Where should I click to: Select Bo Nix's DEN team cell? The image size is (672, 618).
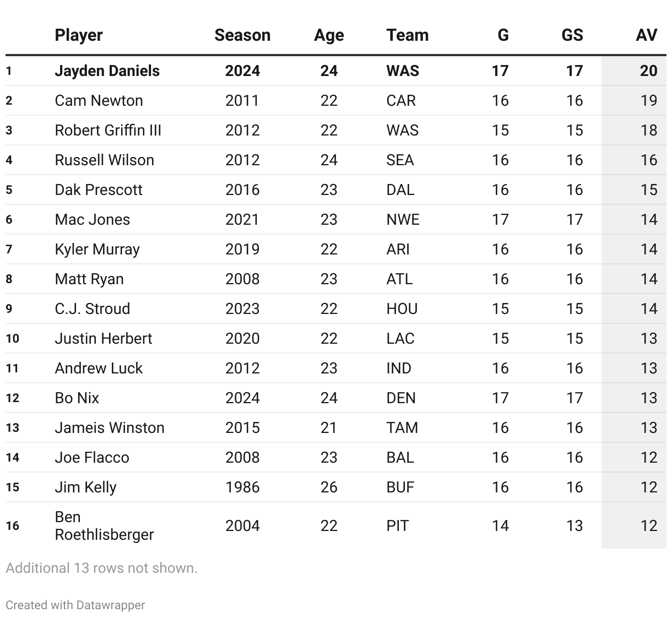401,398
